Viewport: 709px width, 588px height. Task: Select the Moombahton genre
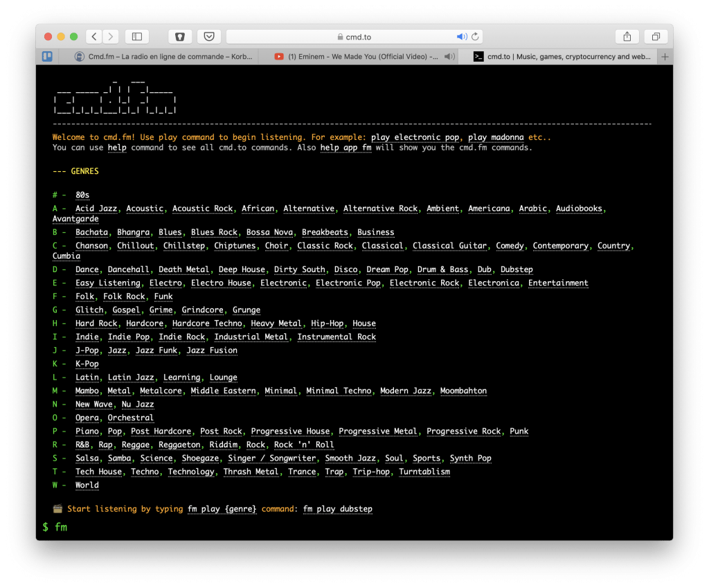(463, 391)
